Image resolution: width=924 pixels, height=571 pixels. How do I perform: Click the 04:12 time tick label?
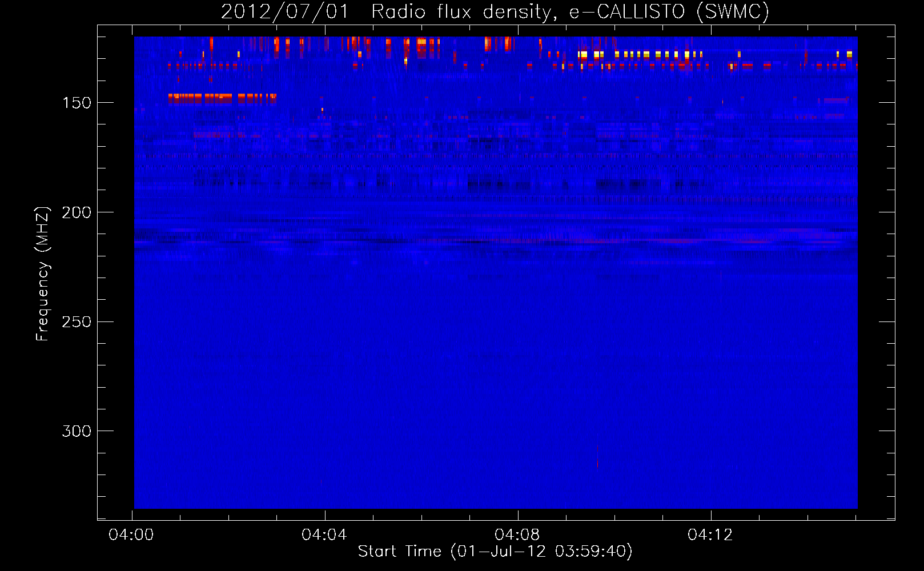tap(710, 534)
